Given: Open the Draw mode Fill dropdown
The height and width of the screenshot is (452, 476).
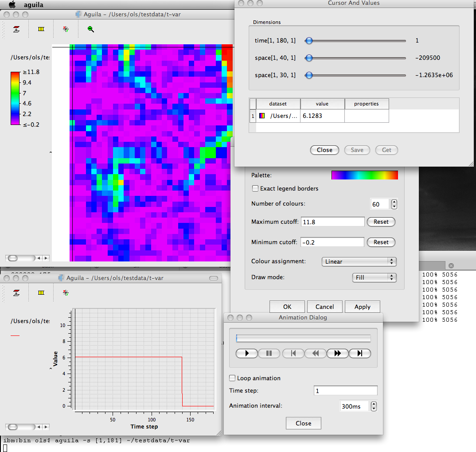Looking at the screenshot, I should point(375,277).
